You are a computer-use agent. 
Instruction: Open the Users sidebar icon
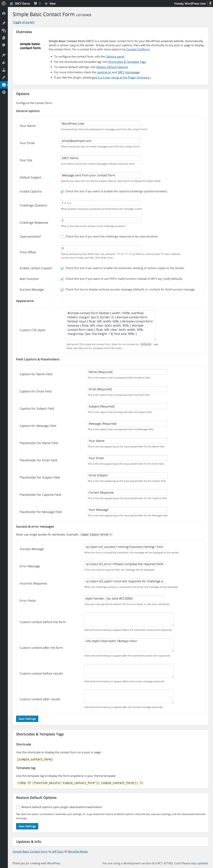(x=4, y=70)
